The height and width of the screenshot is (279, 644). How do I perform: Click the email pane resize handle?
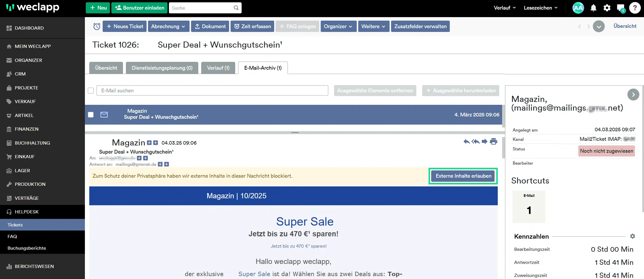(x=295, y=133)
